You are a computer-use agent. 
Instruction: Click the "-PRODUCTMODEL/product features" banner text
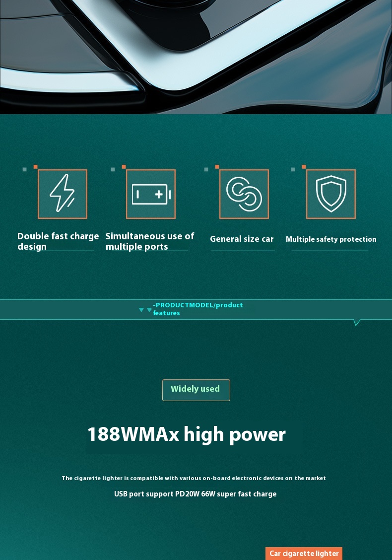coord(198,309)
